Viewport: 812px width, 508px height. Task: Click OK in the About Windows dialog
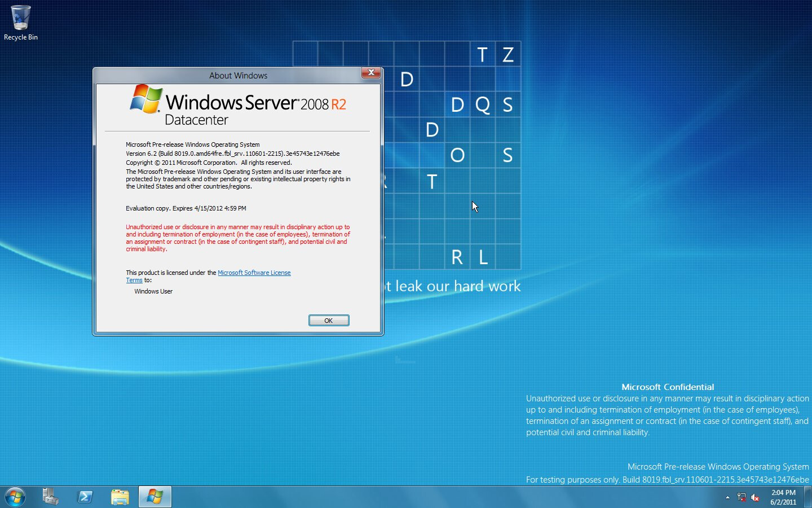coord(329,320)
